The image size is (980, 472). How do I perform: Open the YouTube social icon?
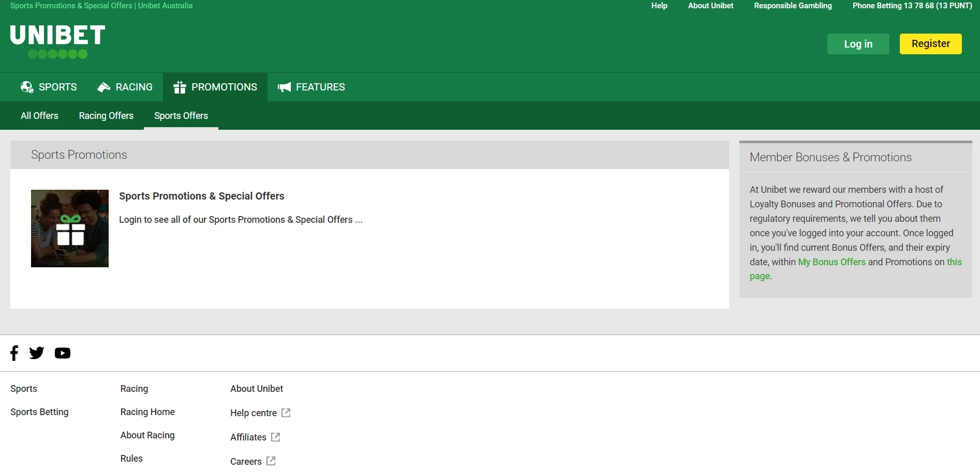coord(63,353)
